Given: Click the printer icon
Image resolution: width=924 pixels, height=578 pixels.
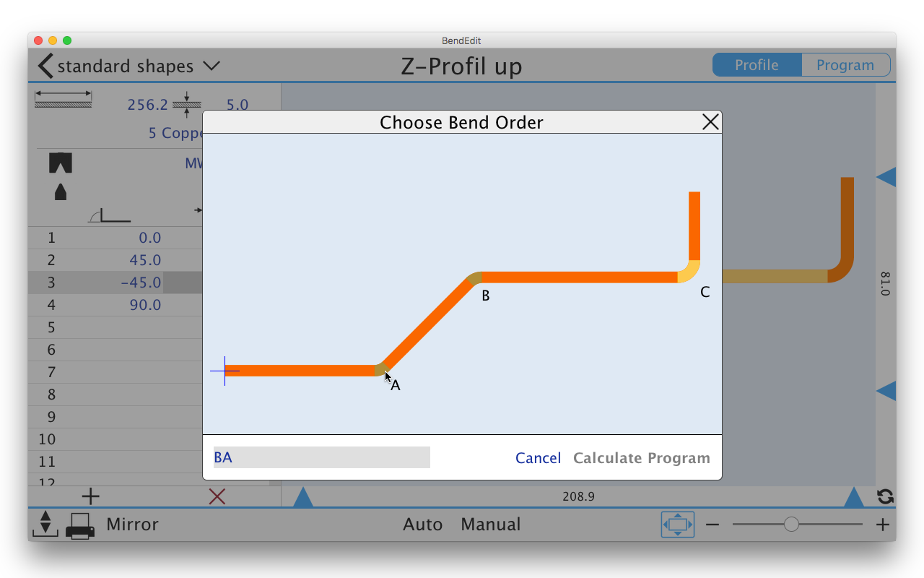Looking at the screenshot, I should 79,525.
